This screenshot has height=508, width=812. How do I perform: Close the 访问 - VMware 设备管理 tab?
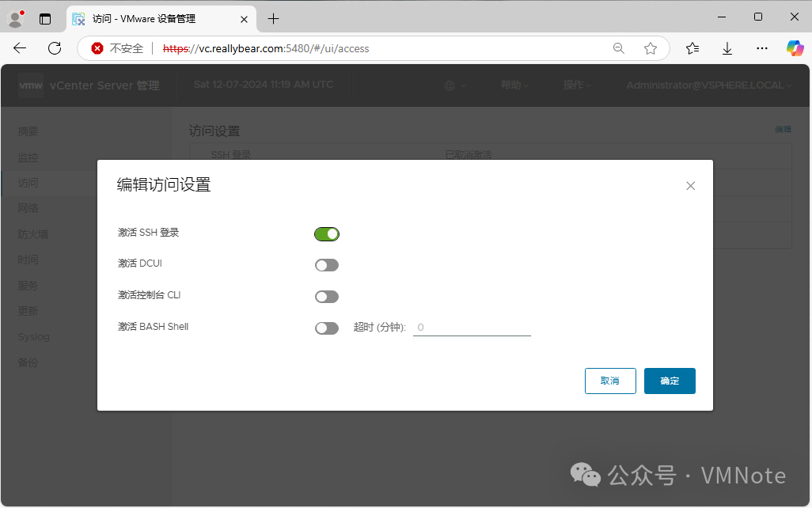pyautogui.click(x=244, y=19)
